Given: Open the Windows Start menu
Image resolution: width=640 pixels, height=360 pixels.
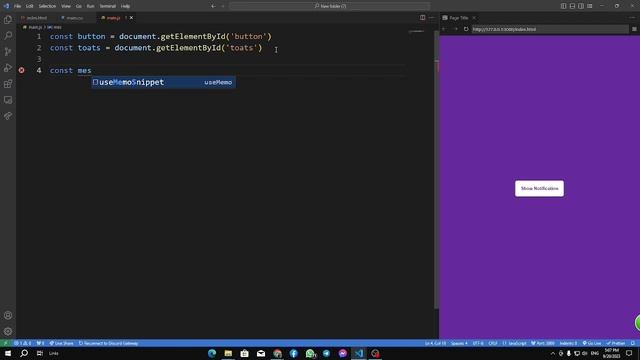Looking at the screenshot, I should tap(8, 353).
